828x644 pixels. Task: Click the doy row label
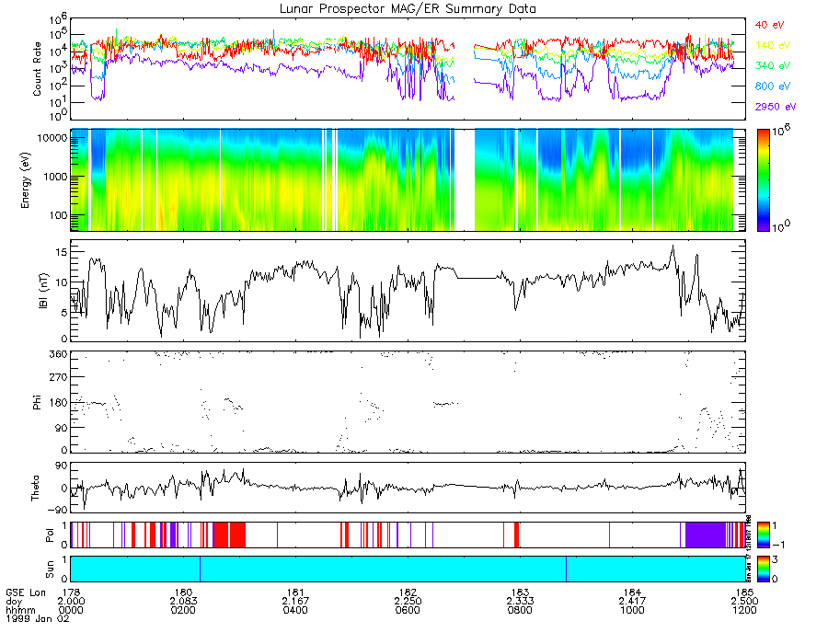14,602
